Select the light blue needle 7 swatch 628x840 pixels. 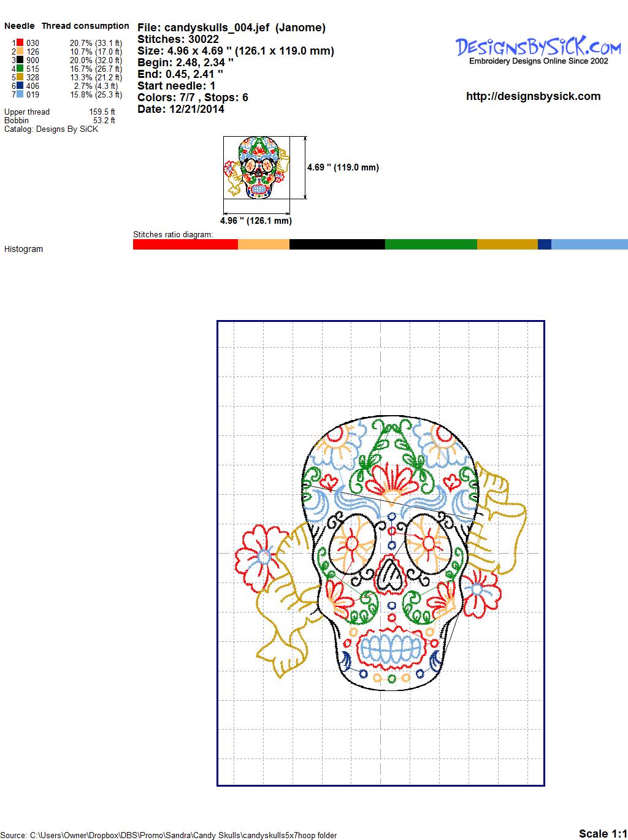pyautogui.click(x=20, y=94)
